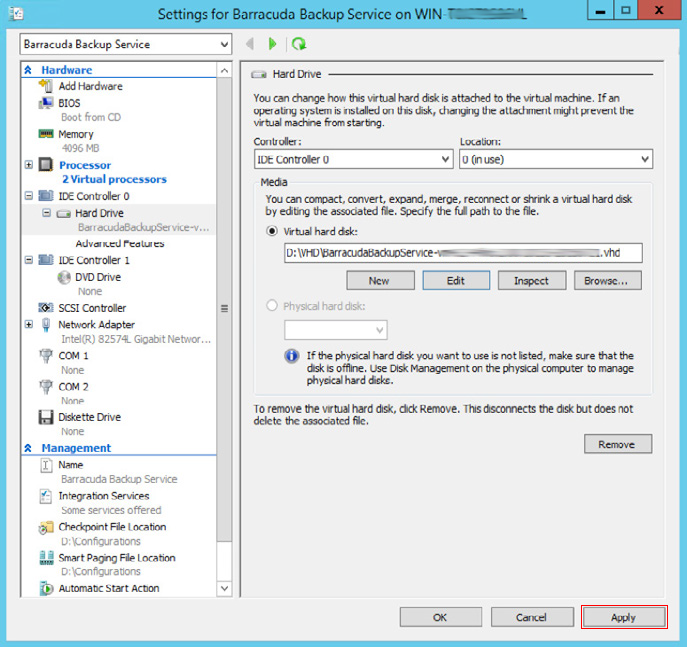Click the Cancel button
The image size is (687, 647).
point(532,617)
